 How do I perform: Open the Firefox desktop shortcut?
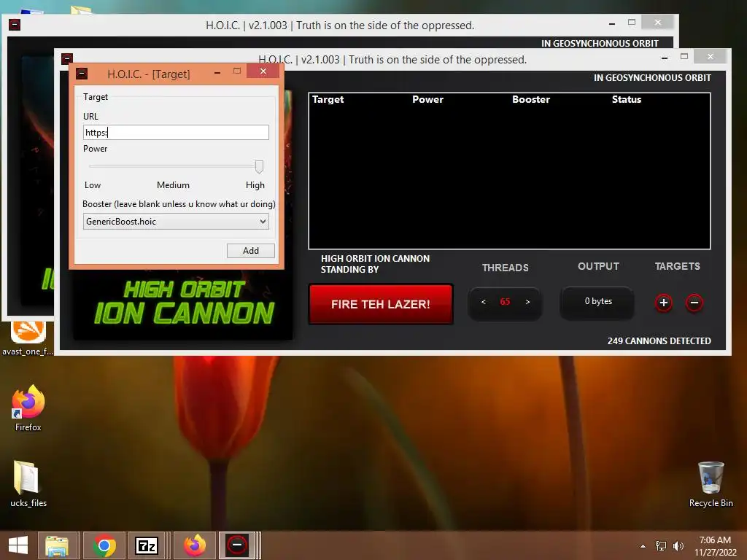(28, 408)
